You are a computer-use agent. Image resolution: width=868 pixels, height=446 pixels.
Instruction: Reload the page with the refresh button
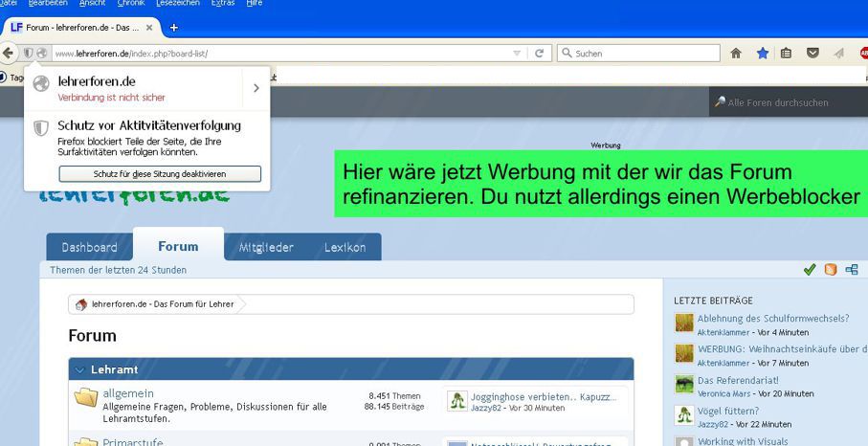(539, 54)
